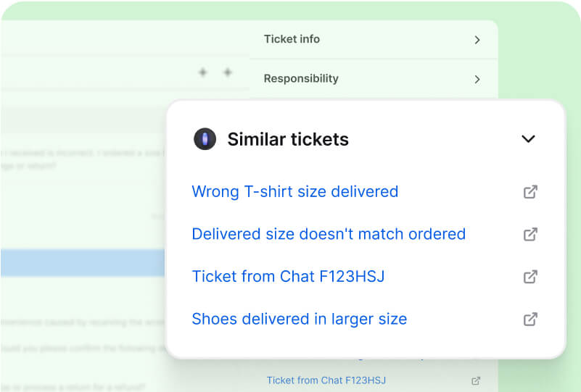Select the Ticket info panel label
This screenshot has width=581, height=392.
pyautogui.click(x=292, y=39)
